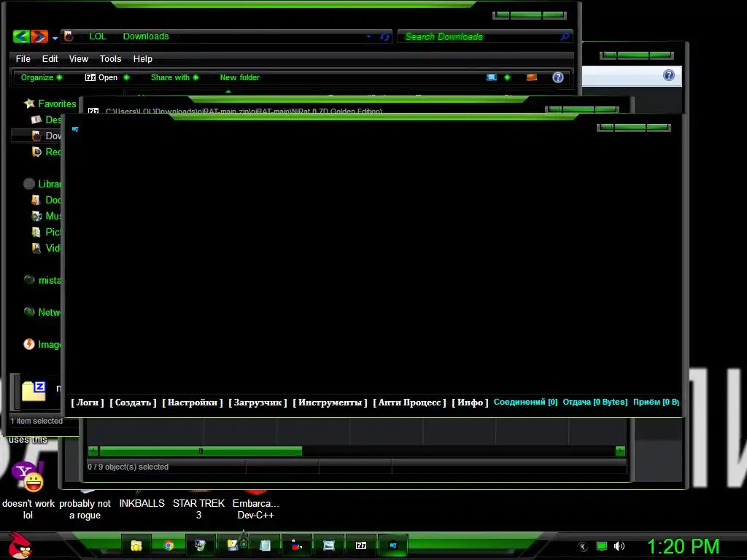Screen dimensions: 747x560
Task: Click the search magnifier icon
Action: [x=565, y=36]
